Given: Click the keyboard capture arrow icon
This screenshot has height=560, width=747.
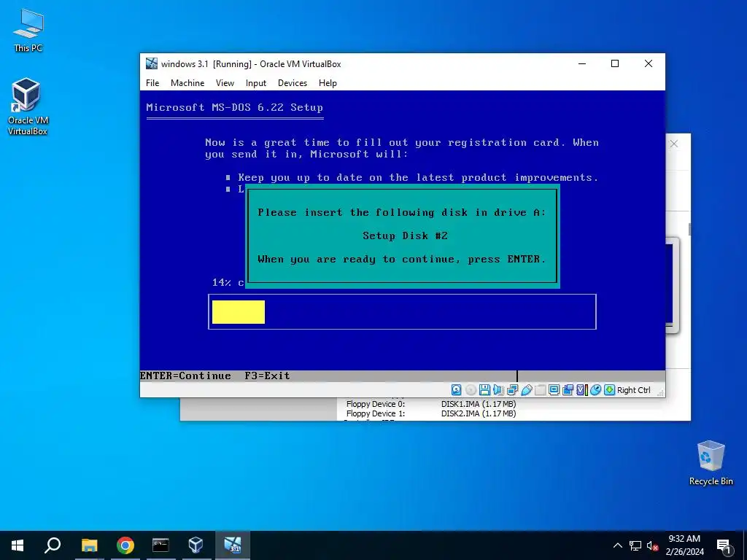Looking at the screenshot, I should (609, 390).
